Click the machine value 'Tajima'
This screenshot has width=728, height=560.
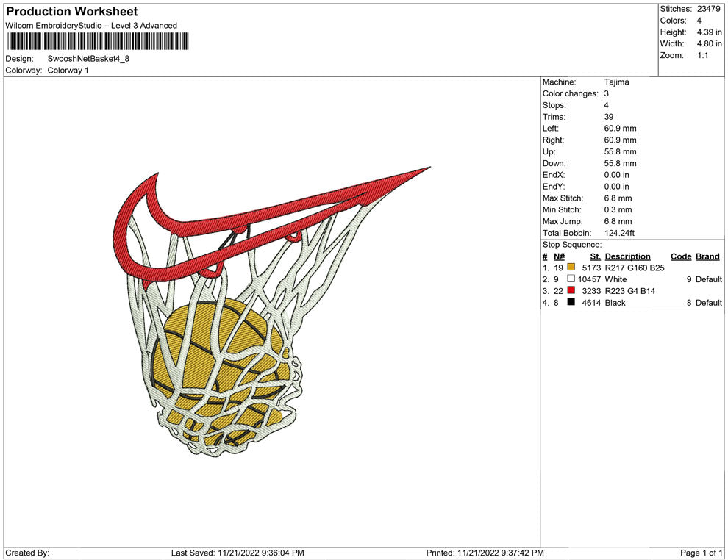pos(616,82)
